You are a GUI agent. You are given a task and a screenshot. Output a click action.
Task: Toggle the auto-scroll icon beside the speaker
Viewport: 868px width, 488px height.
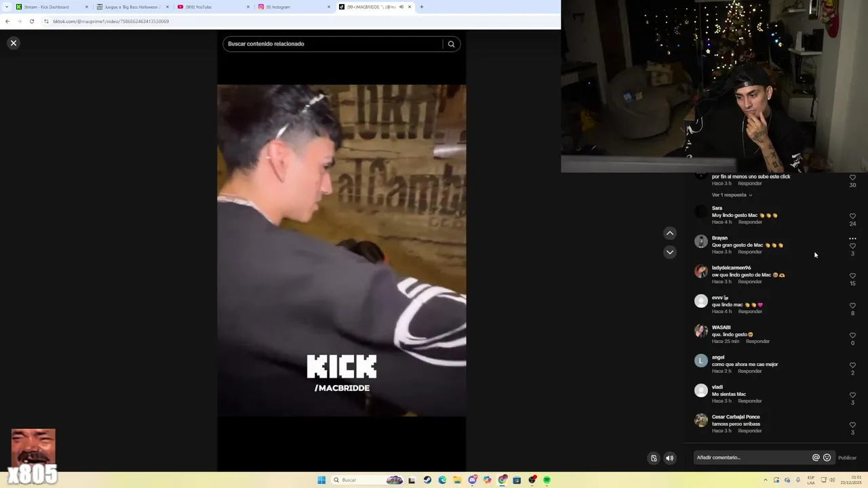[654, 458]
